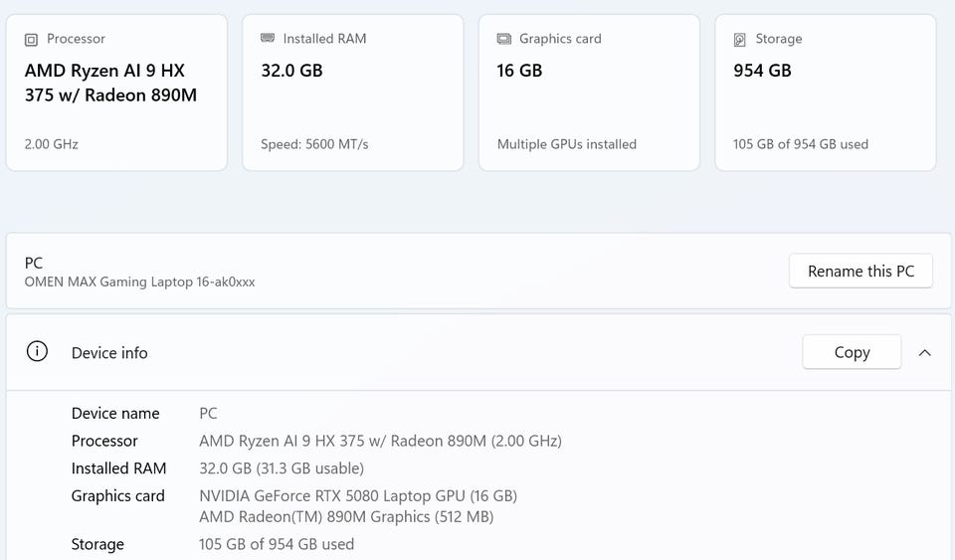This screenshot has width=955, height=560.
Task: Click the Storage drive icon
Action: pyautogui.click(x=739, y=40)
